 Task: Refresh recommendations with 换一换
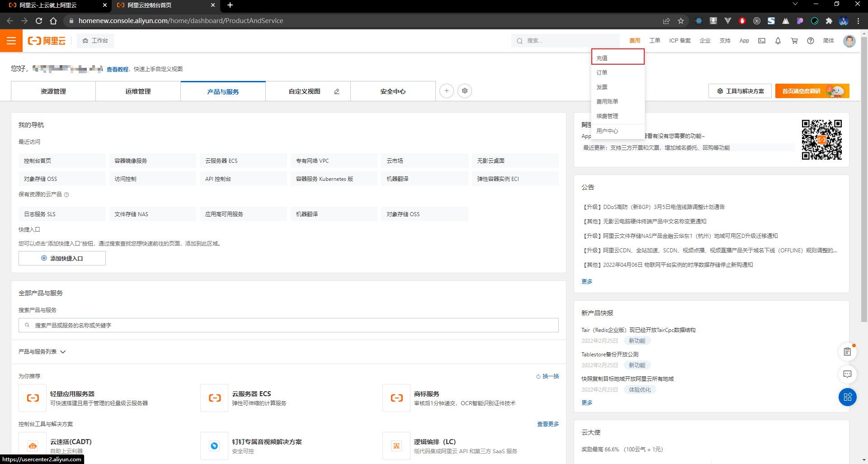pos(547,376)
